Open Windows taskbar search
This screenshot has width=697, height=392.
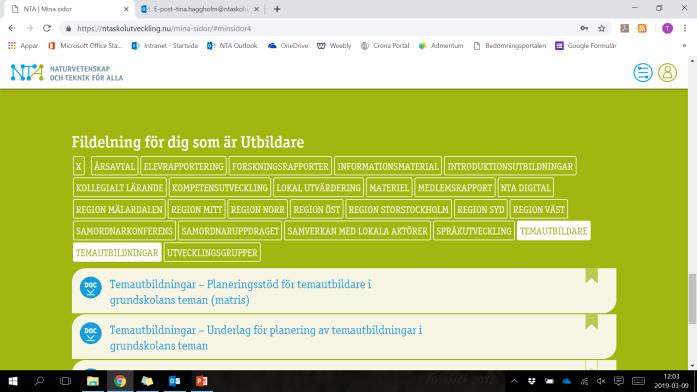coord(39,381)
